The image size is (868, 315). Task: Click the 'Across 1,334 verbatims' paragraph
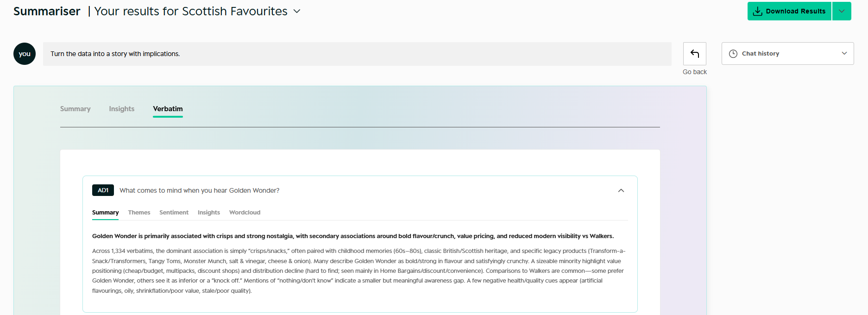359,271
